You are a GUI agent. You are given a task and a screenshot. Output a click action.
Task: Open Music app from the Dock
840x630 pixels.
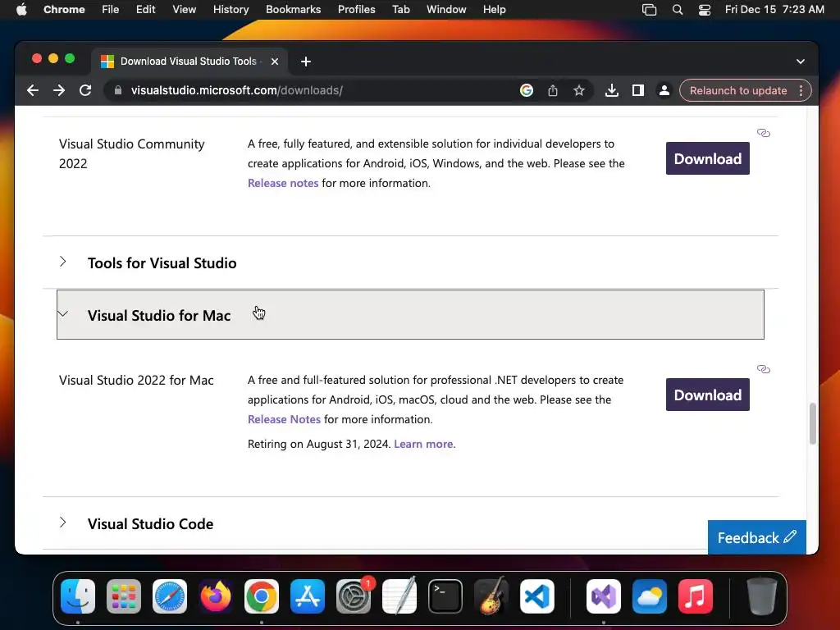point(696,596)
